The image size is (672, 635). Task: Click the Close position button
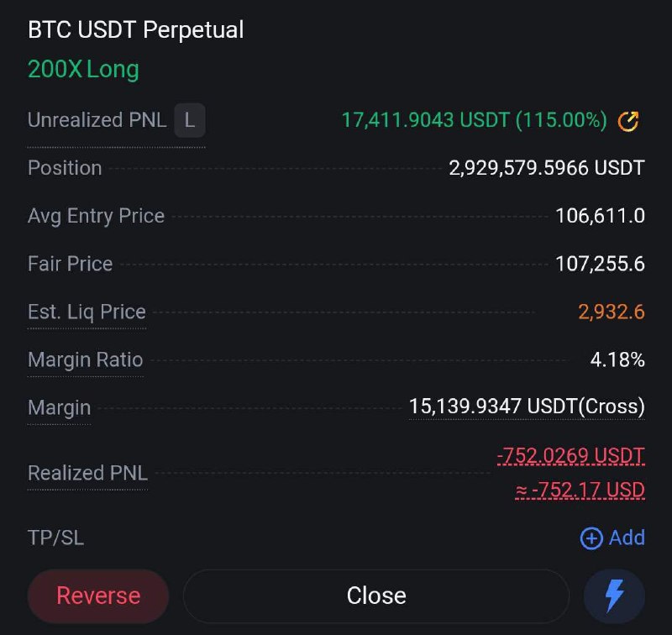coord(376,596)
